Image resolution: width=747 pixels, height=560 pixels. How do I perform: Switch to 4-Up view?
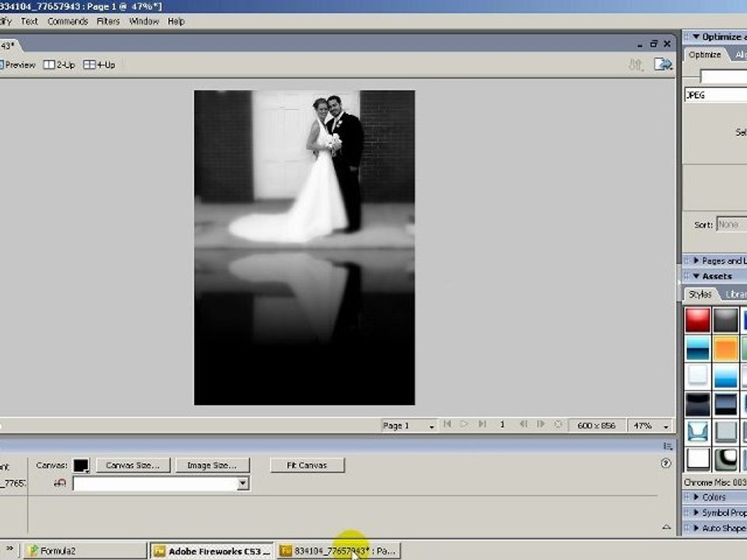[99, 65]
